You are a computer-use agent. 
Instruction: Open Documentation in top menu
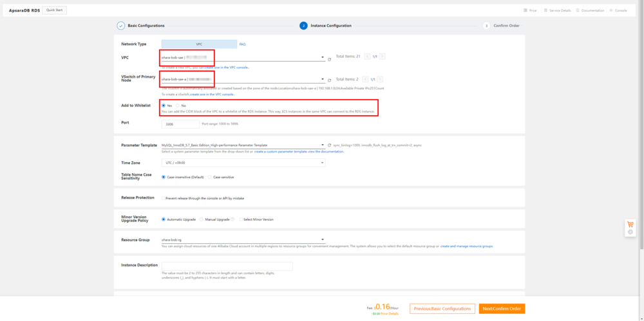[592, 10]
